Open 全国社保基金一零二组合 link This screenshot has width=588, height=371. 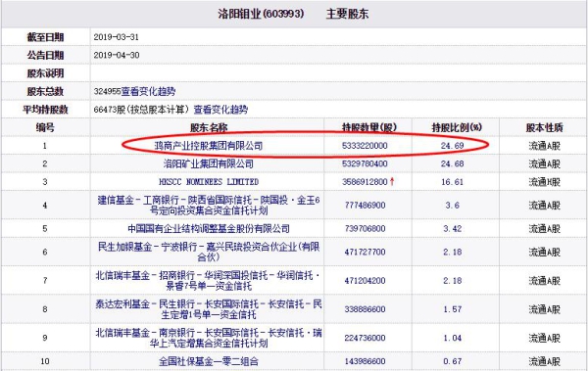(x=209, y=361)
